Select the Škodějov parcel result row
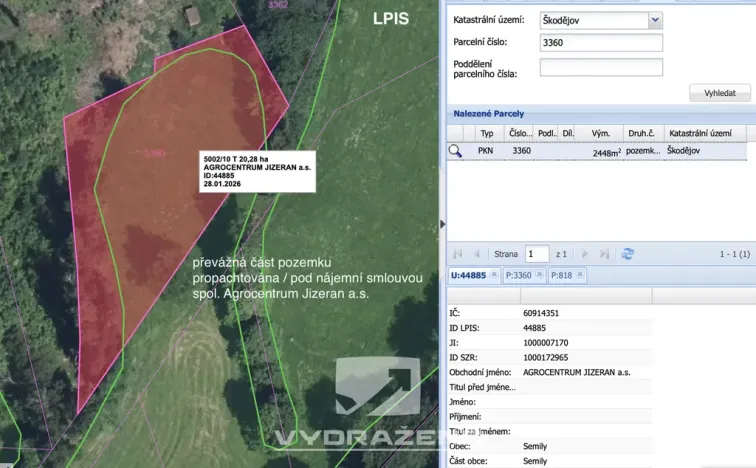756x468 pixels. pos(597,151)
